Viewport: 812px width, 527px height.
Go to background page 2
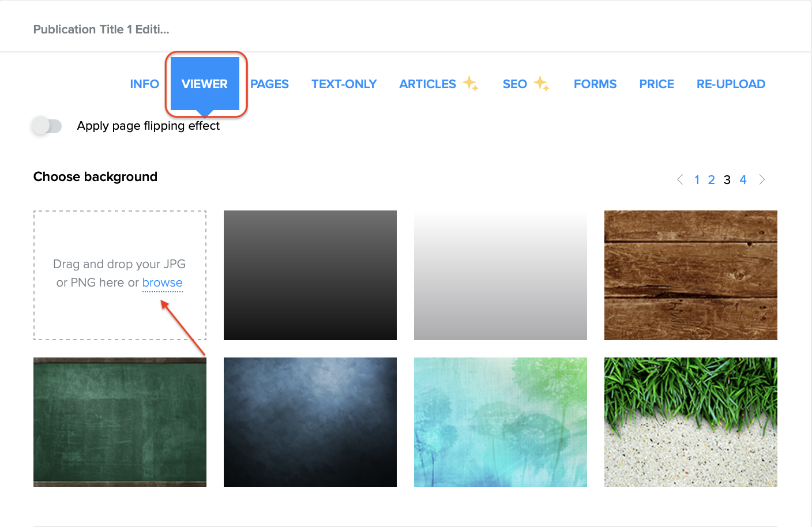point(712,180)
